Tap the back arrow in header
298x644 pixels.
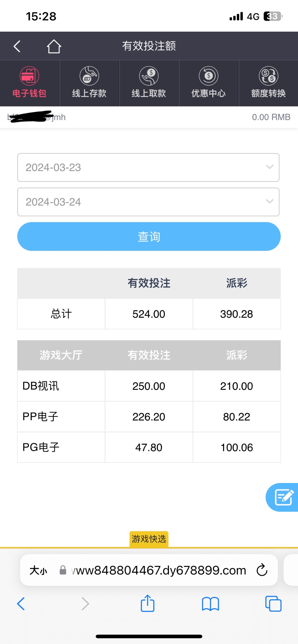[x=17, y=46]
